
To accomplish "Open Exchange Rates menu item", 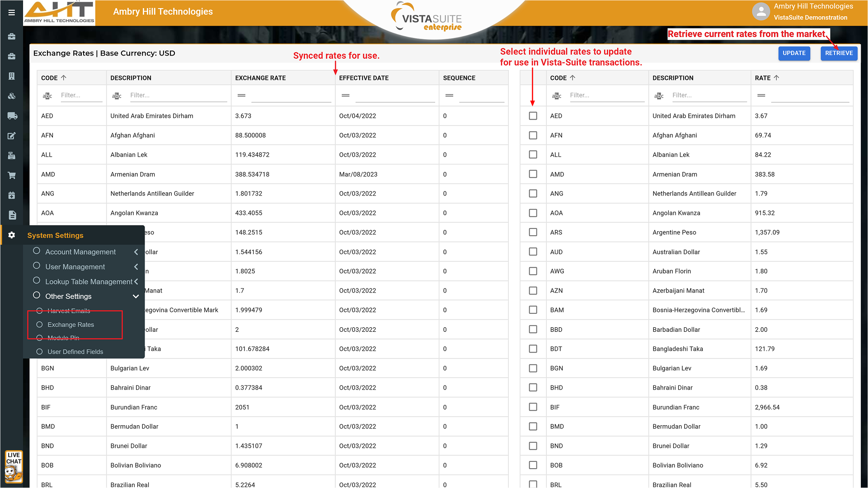I will pyautogui.click(x=71, y=325).
